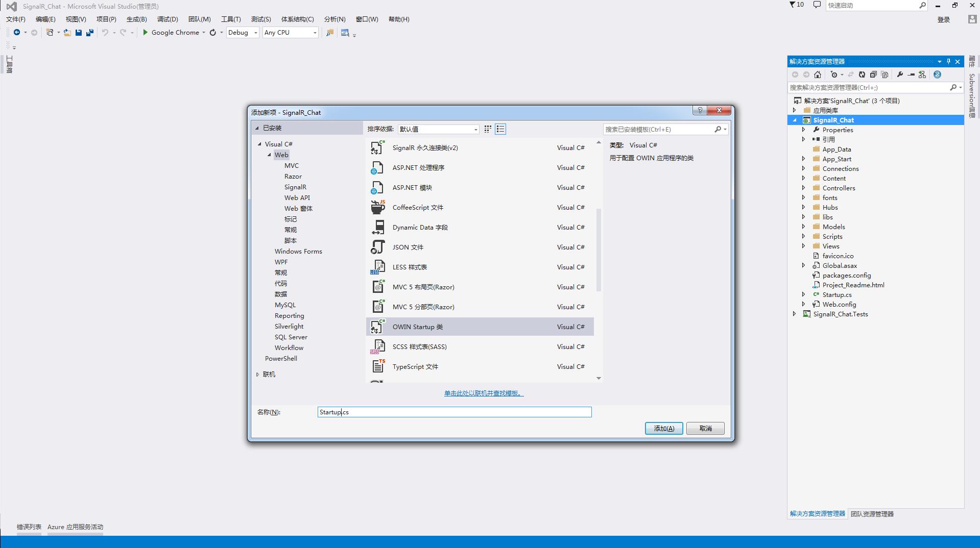The width and height of the screenshot is (980, 548).
Task: Open the 错误列表 tab at bottom
Action: click(x=29, y=527)
